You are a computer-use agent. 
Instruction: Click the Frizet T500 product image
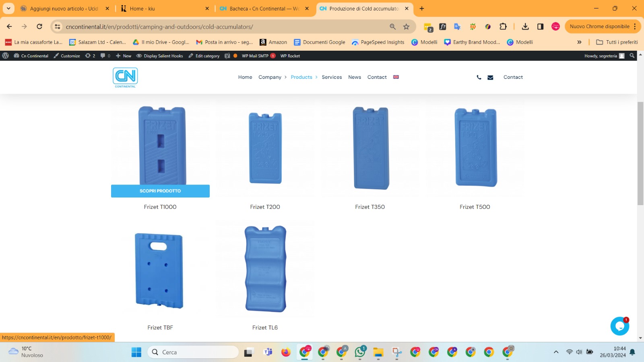[x=475, y=148]
